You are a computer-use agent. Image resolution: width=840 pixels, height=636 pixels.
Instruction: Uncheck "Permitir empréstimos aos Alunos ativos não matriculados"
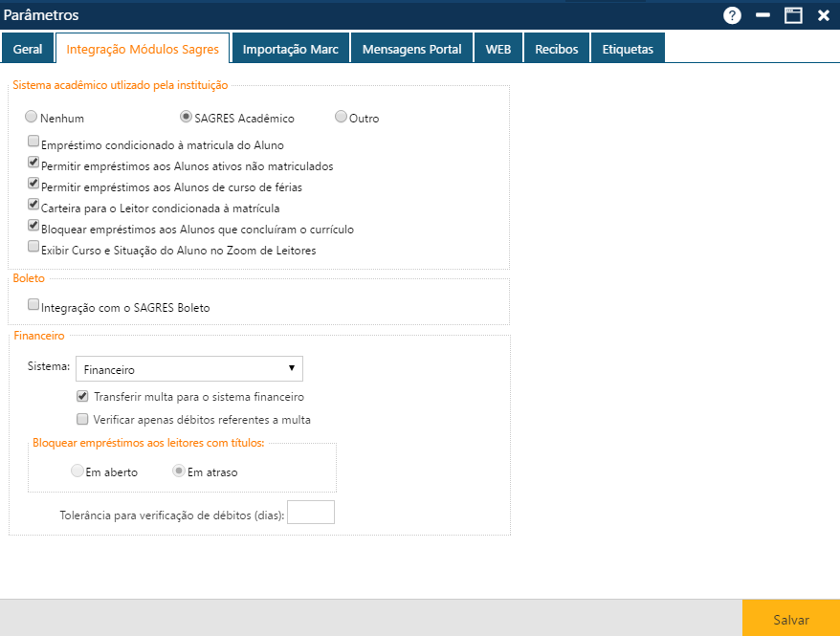pyautogui.click(x=33, y=162)
